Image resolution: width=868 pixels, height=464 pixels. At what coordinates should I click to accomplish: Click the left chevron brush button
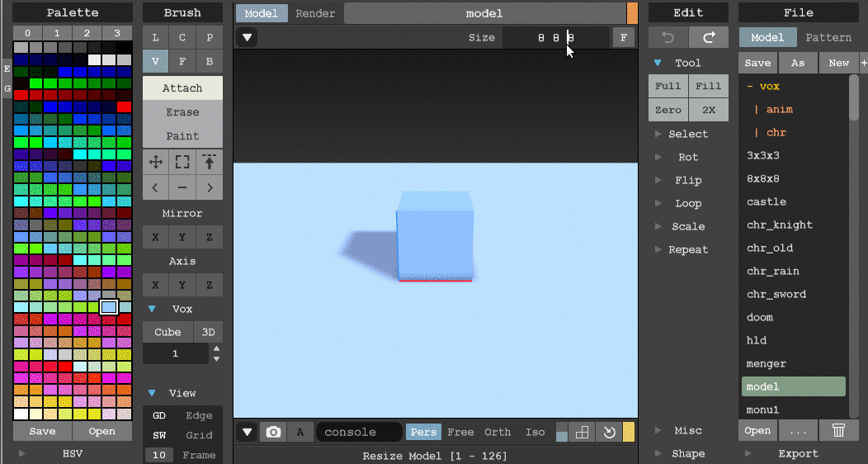tap(156, 187)
